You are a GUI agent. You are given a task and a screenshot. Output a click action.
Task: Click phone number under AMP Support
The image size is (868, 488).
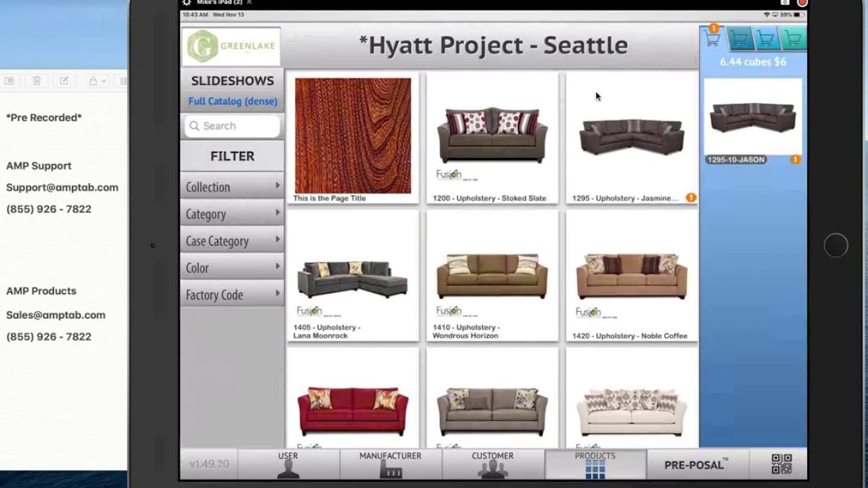[49, 209]
